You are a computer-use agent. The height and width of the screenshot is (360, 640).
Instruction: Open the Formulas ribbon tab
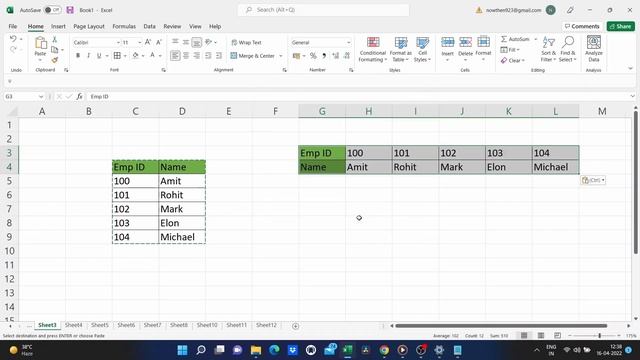[x=124, y=26]
